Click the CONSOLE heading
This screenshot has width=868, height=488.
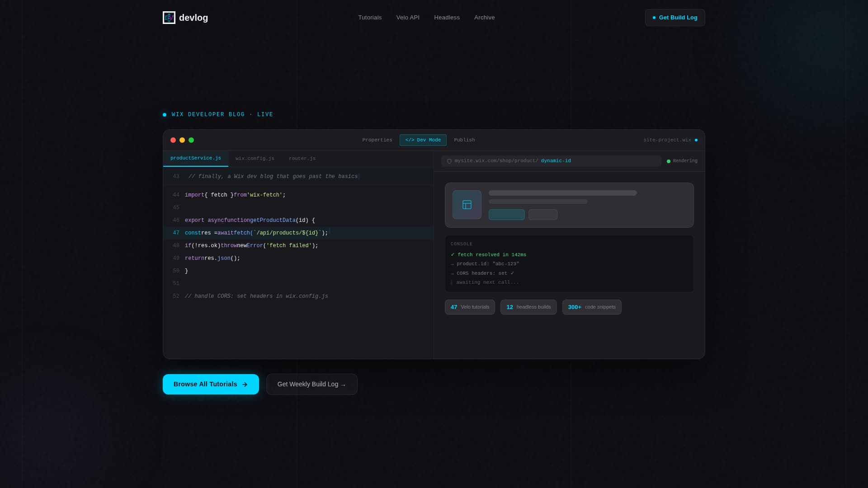click(x=462, y=244)
